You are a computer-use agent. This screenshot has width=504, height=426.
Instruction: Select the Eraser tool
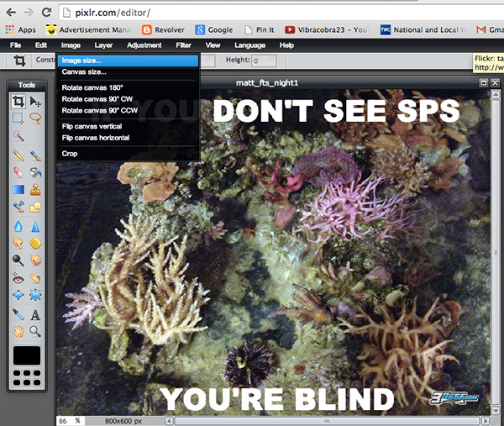tap(18, 172)
